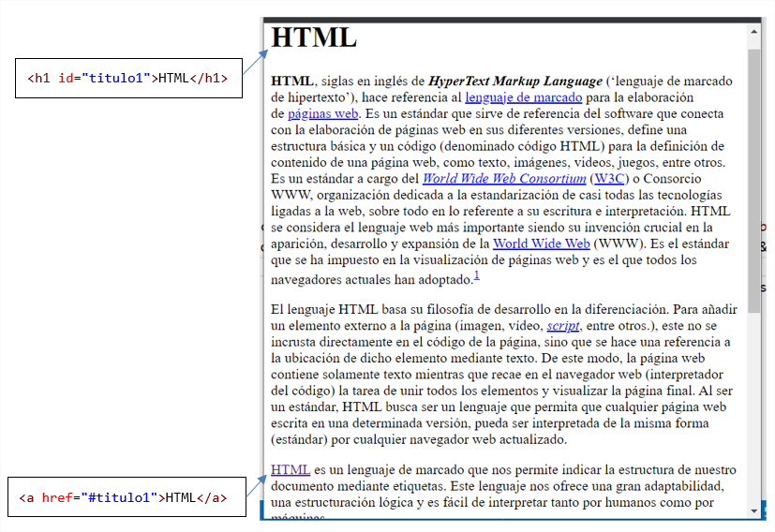The width and height of the screenshot is (775, 532).
Task: Click the "titulo1" attribute value in h1 snippet
Action: [116, 78]
